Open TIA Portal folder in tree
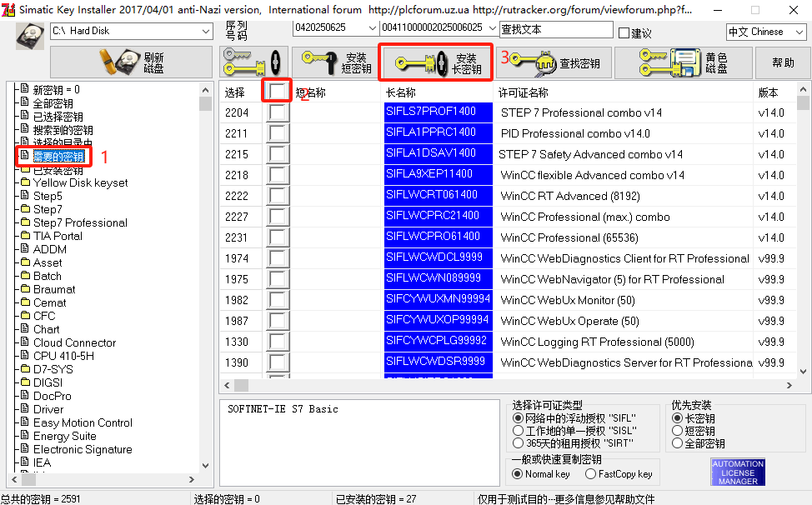 [58, 236]
